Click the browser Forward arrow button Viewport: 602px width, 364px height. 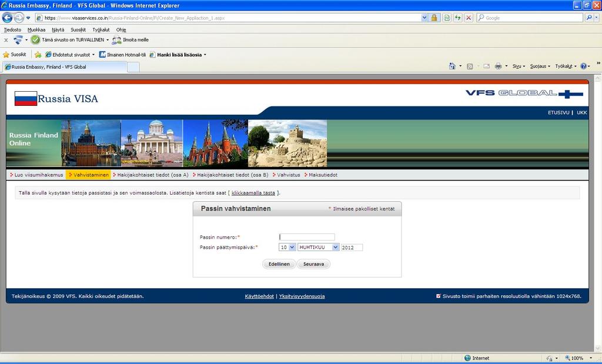[x=19, y=18]
